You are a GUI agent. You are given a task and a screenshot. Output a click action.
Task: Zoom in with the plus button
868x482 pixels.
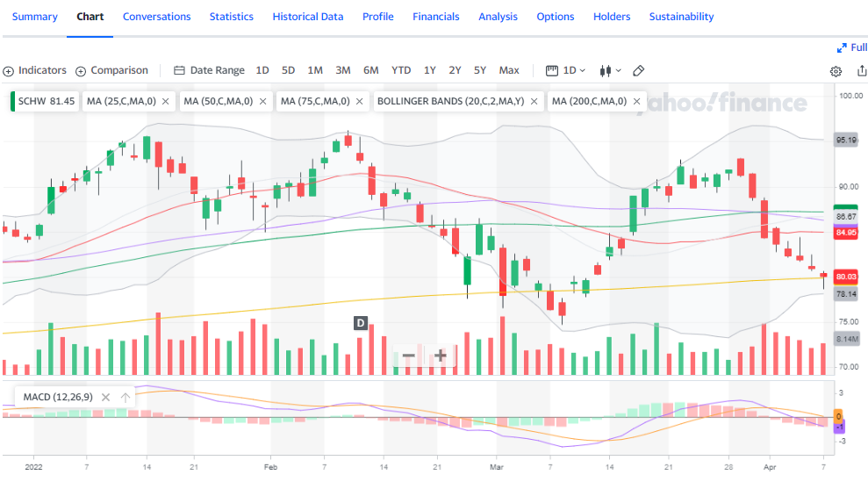pos(441,356)
